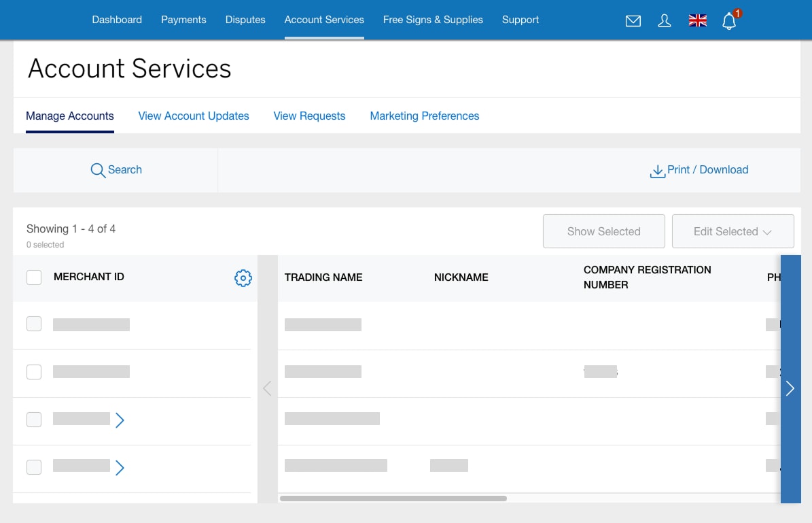The height and width of the screenshot is (523, 812).
Task: Switch to View Requests tab
Action: pyautogui.click(x=309, y=116)
